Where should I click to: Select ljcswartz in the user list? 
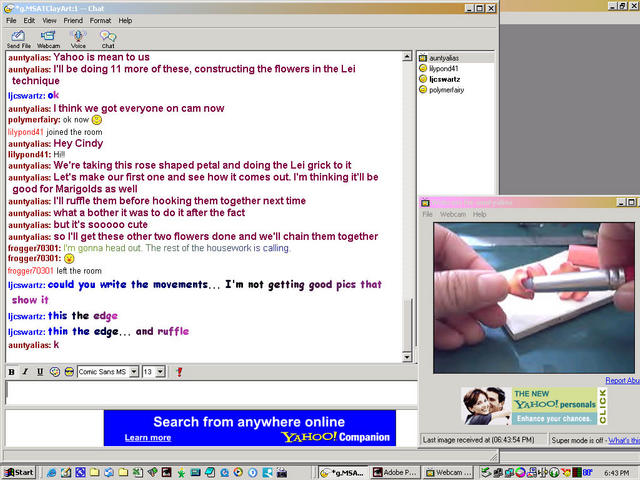tap(444, 79)
